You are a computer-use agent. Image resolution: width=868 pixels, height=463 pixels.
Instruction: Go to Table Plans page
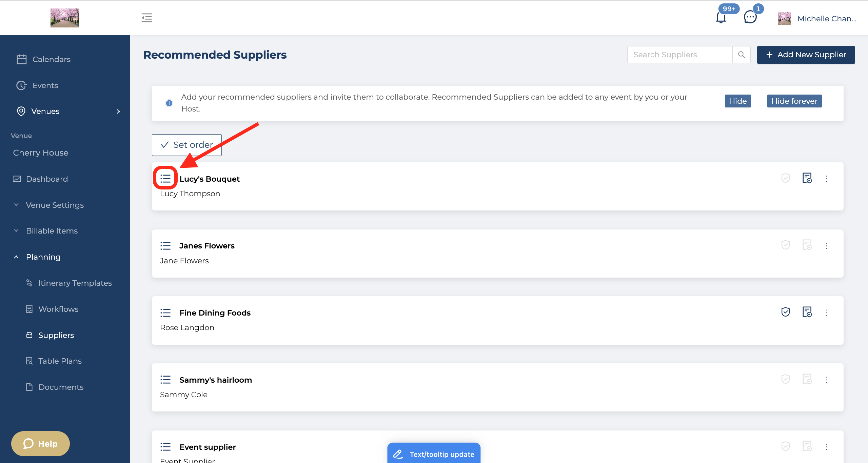[x=60, y=361]
